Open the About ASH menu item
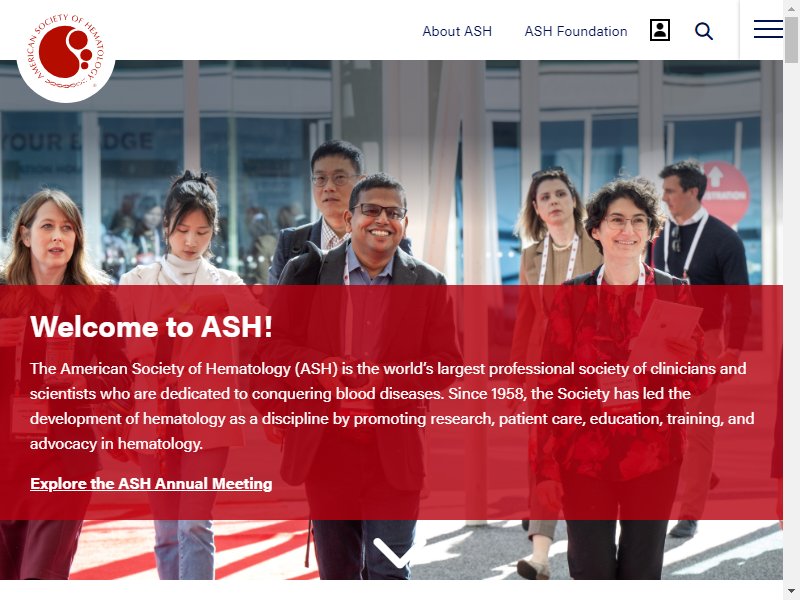Viewport: 800px width, 600px height. (x=457, y=31)
